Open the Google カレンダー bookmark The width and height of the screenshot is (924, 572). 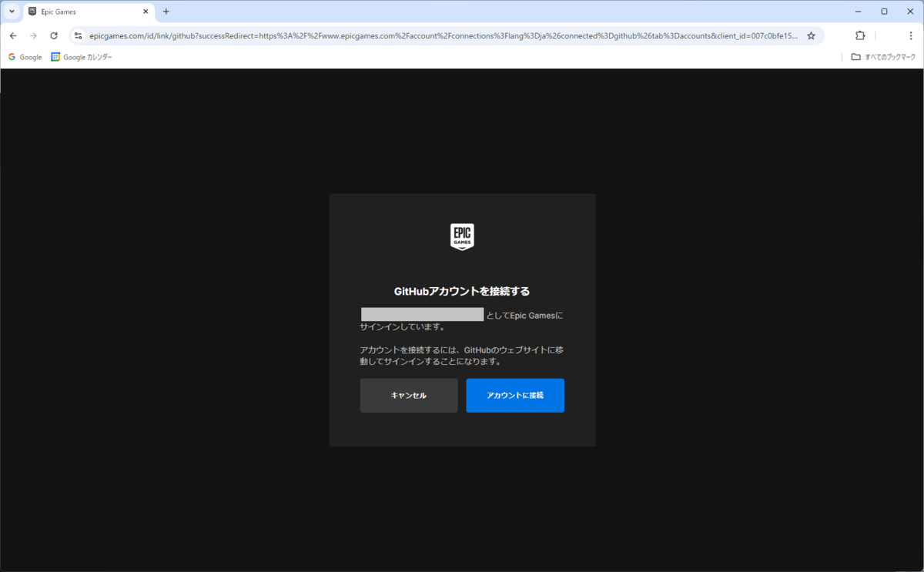(82, 57)
